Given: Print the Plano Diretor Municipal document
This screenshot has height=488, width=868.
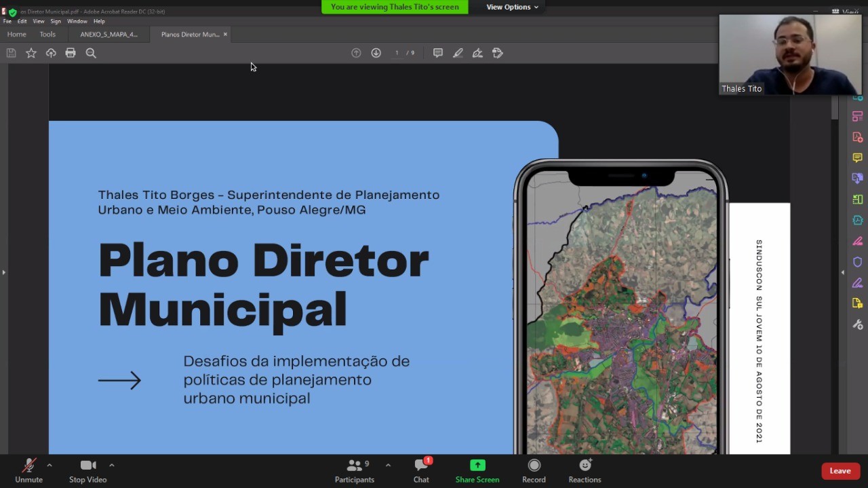Looking at the screenshot, I should (x=71, y=52).
